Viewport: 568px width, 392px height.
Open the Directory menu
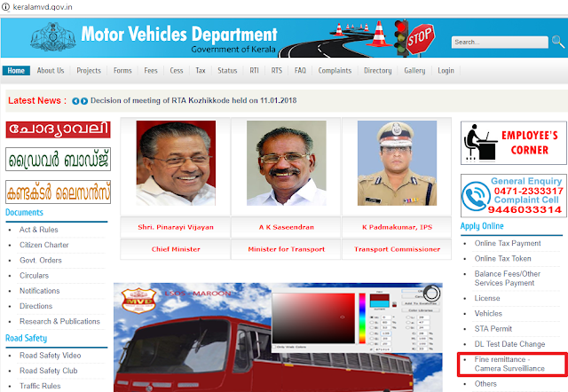[377, 71]
